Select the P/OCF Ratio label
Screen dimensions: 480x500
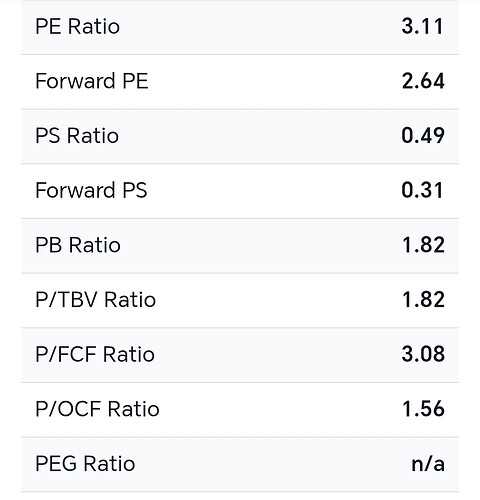pos(97,409)
